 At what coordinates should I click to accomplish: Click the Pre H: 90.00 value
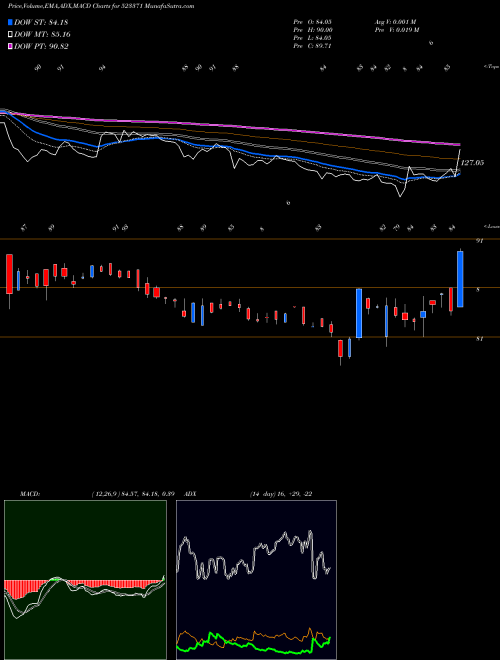(x=313, y=30)
